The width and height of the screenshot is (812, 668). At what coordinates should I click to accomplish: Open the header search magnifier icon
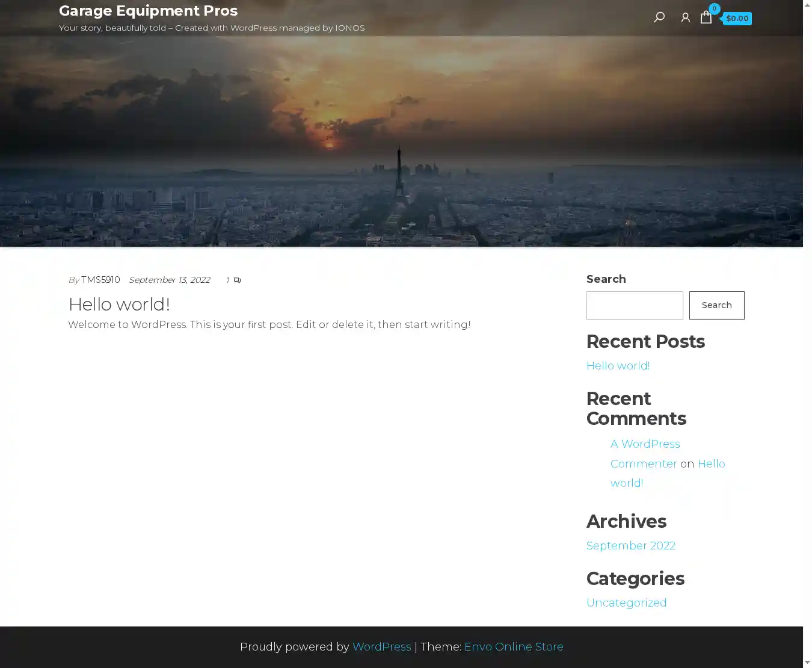pyautogui.click(x=659, y=17)
